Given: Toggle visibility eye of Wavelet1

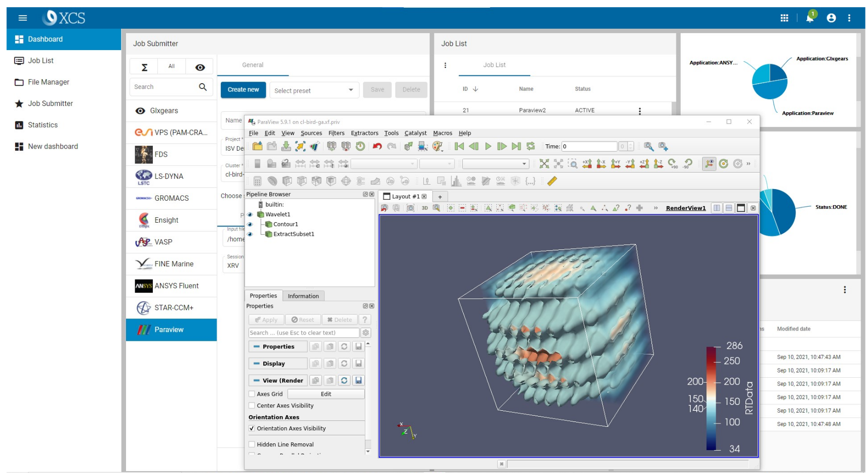Looking at the screenshot, I should point(250,214).
